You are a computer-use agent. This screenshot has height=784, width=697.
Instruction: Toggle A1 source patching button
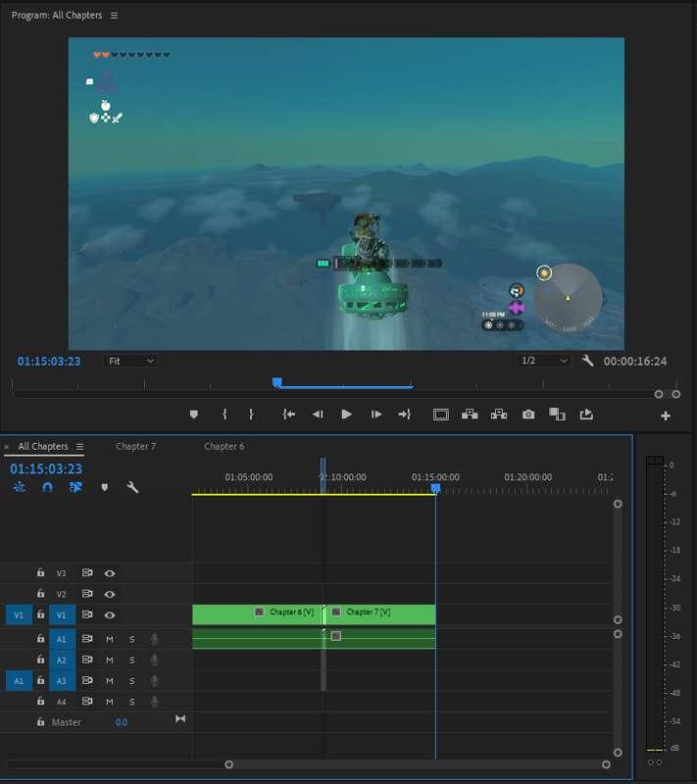tap(19, 681)
